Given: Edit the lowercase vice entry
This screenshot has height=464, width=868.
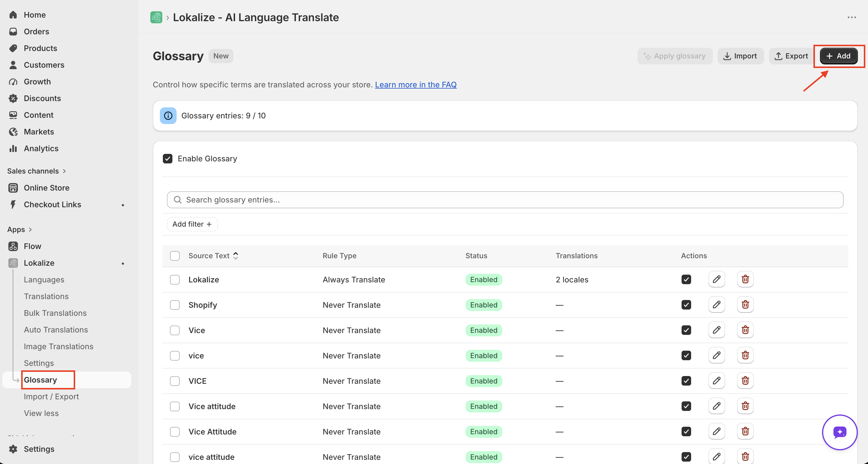Looking at the screenshot, I should click(x=716, y=355).
